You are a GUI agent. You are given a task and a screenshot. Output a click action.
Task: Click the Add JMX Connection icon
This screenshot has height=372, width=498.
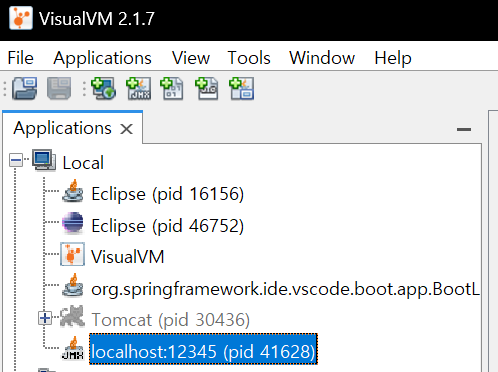[138, 88]
